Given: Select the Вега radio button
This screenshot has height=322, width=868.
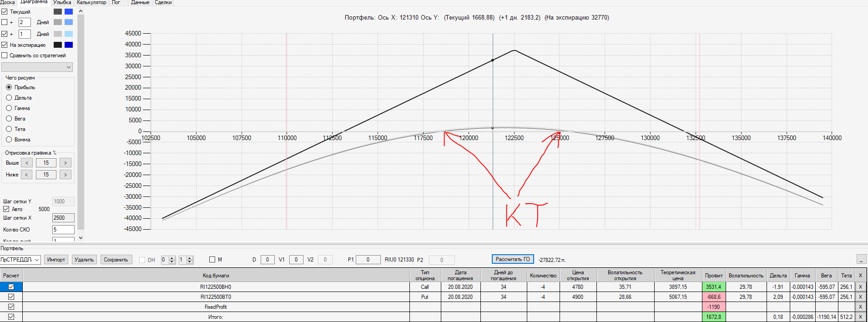Looking at the screenshot, I should tap(9, 119).
